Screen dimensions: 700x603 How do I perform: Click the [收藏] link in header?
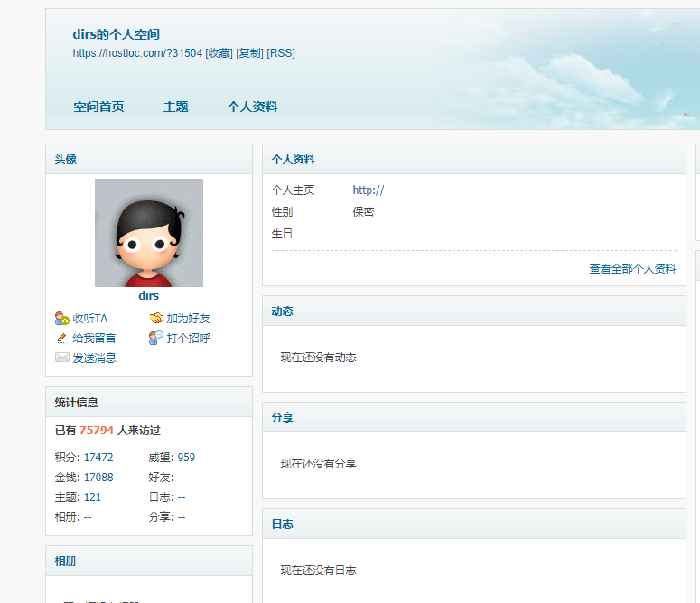pos(219,53)
